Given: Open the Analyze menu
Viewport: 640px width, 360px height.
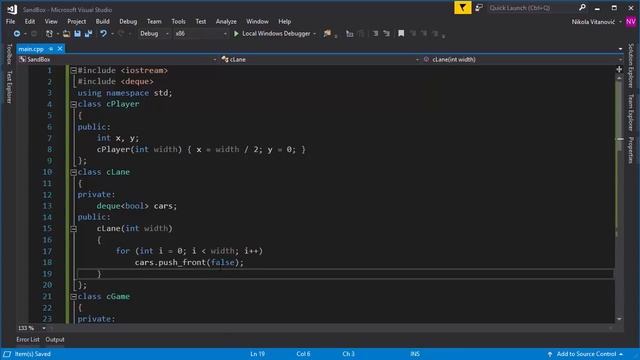Looking at the screenshot, I should point(226,22).
